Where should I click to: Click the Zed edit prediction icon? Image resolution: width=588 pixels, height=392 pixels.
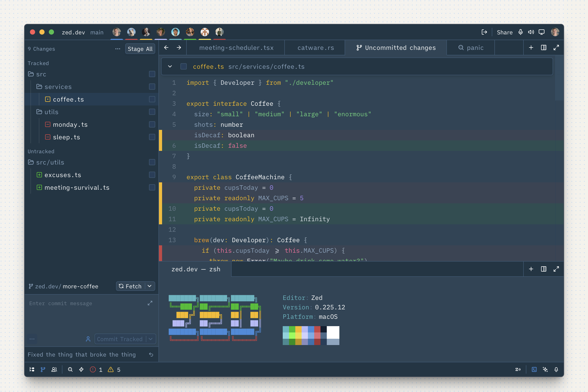tap(518, 369)
